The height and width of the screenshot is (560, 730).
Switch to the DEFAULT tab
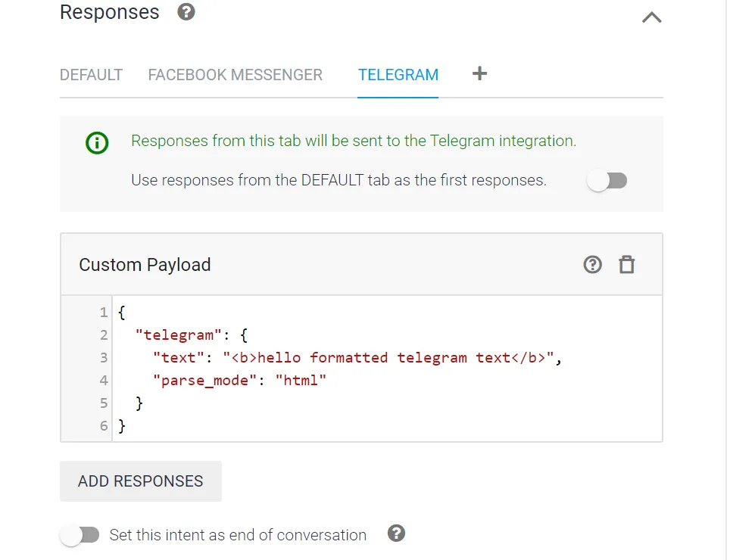coord(91,75)
